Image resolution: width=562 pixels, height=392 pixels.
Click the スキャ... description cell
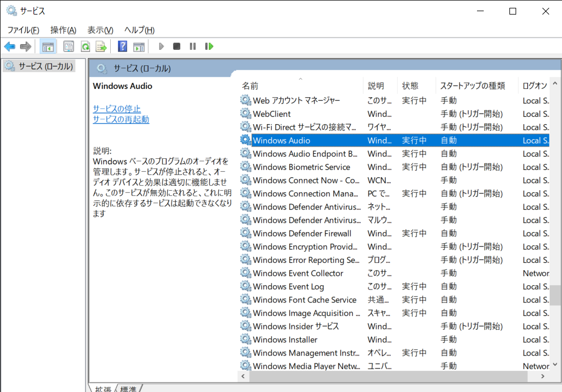pos(379,313)
